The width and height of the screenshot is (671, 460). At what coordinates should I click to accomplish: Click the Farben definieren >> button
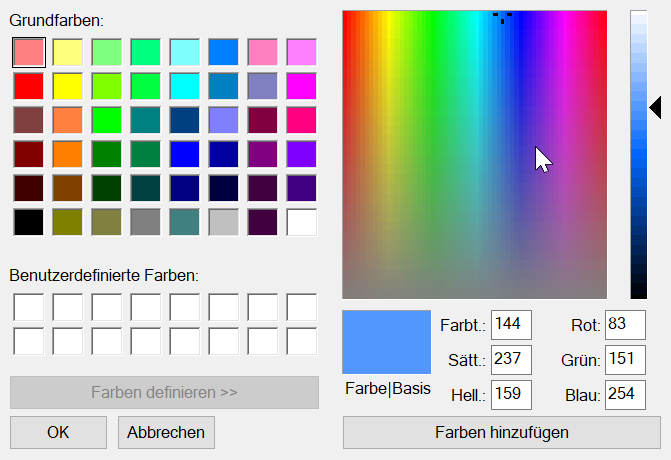pos(164,392)
